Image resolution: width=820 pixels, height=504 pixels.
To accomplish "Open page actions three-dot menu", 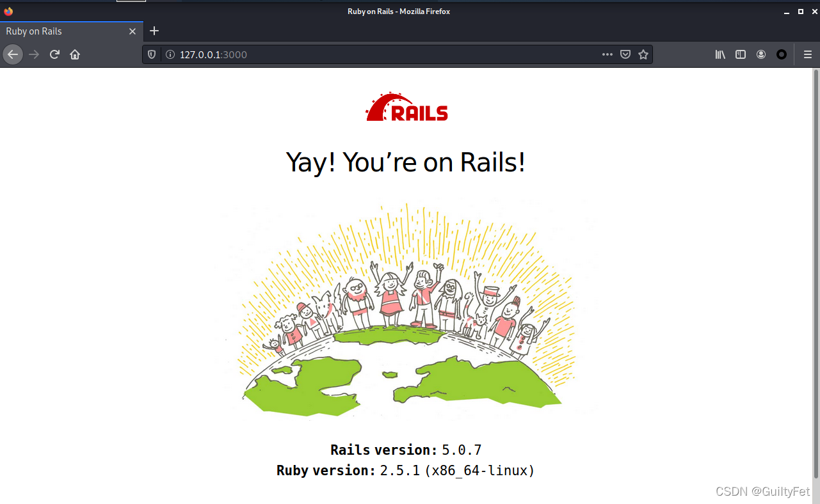I will [x=607, y=54].
